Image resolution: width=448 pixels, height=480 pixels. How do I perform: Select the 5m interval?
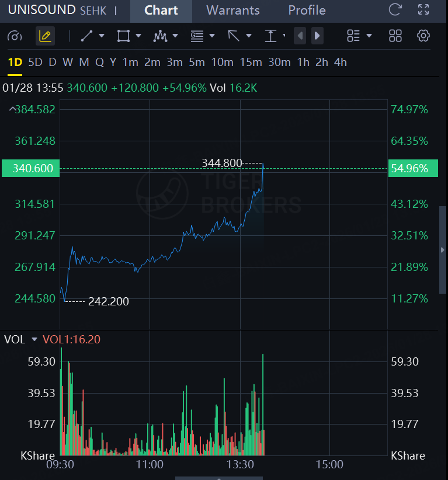point(197,62)
